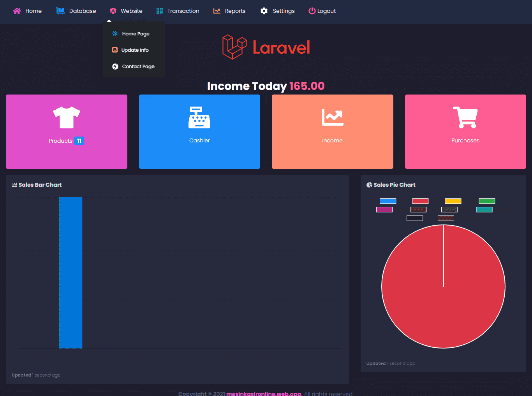Open the Transaction menu label
The width and height of the screenshot is (532, 396).
183,11
